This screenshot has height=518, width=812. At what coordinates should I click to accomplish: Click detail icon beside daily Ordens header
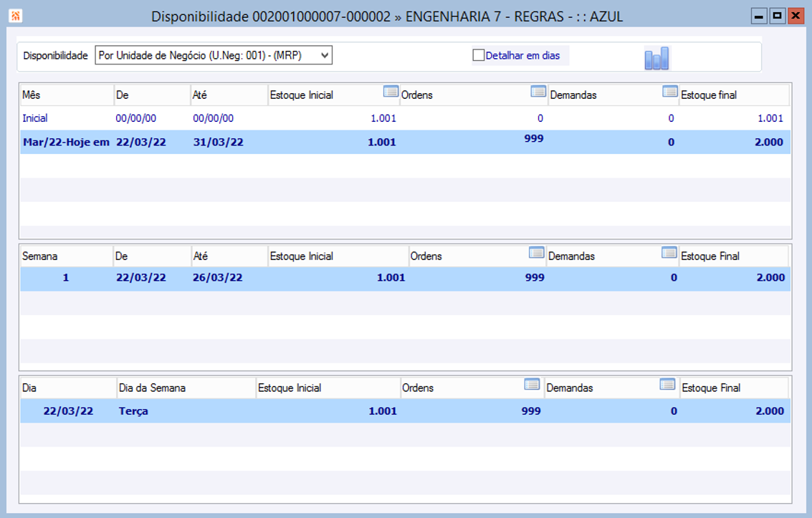[531, 384]
